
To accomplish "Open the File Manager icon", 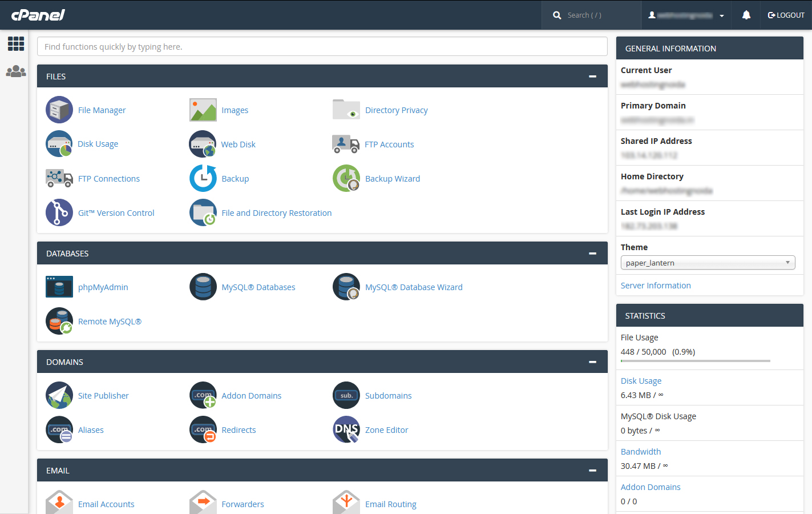I will click(59, 110).
